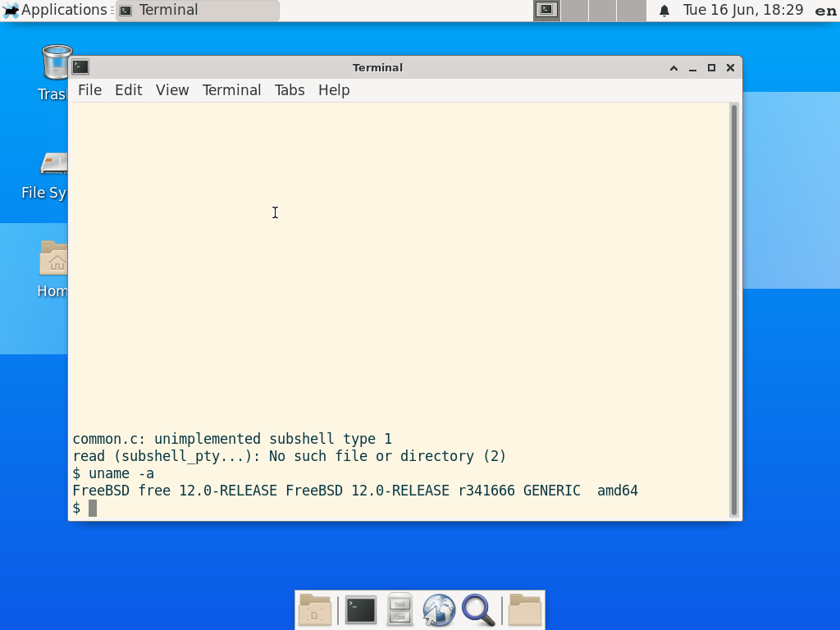Image resolution: width=840 pixels, height=630 pixels.
Task: Open the Tabs menu
Action: [290, 90]
